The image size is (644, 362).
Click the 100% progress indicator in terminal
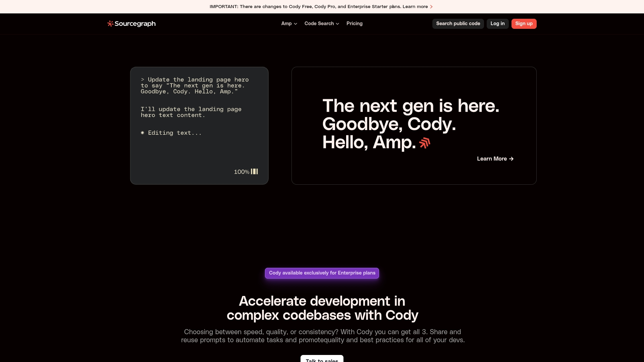(241, 172)
